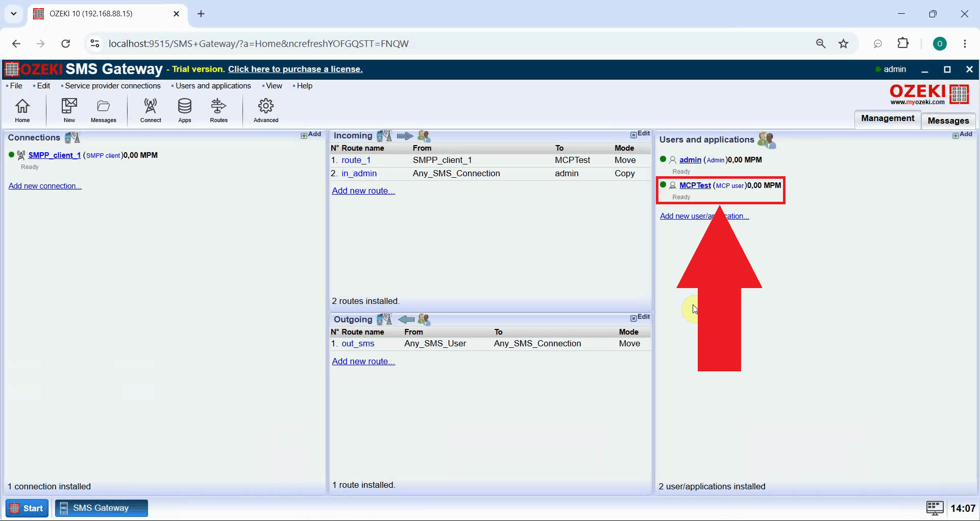
Task: Open the Messages folder toolbar icon
Action: click(103, 110)
